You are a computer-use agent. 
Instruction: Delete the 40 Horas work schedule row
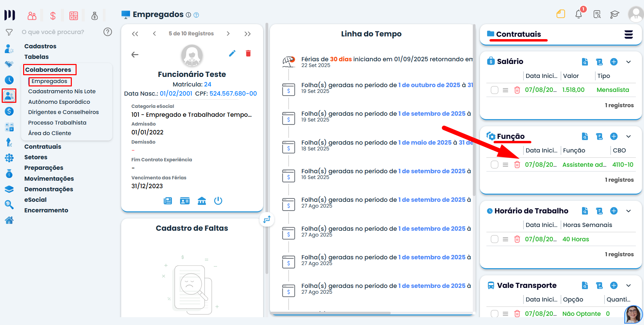click(x=517, y=239)
